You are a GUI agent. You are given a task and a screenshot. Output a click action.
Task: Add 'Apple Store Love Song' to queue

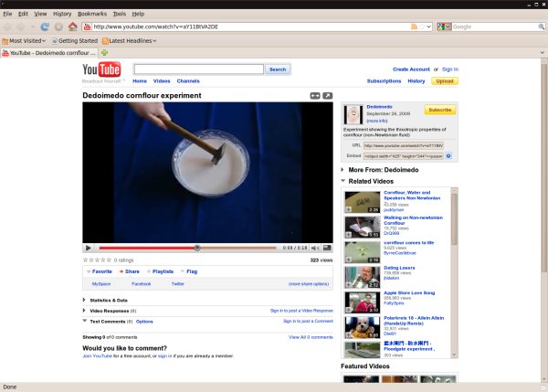tap(349, 310)
